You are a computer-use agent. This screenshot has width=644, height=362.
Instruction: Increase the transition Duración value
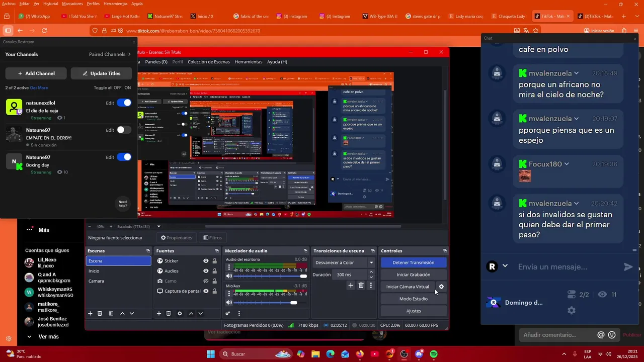coord(371,272)
